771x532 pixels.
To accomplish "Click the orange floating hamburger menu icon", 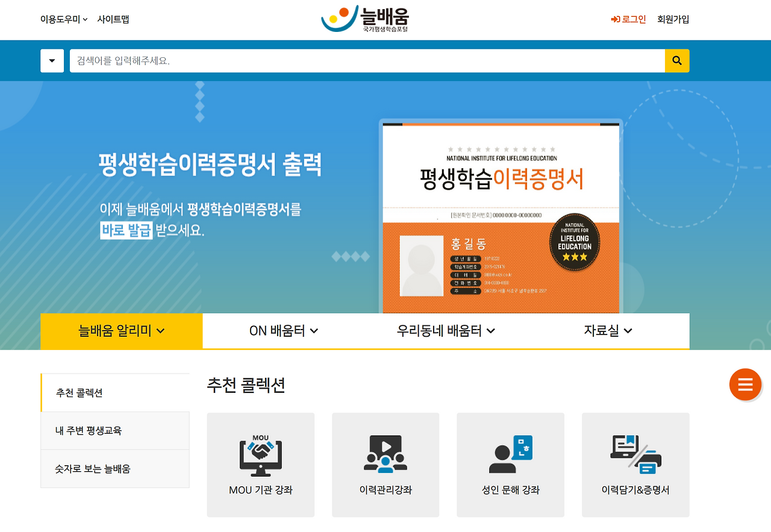I will (x=745, y=384).
